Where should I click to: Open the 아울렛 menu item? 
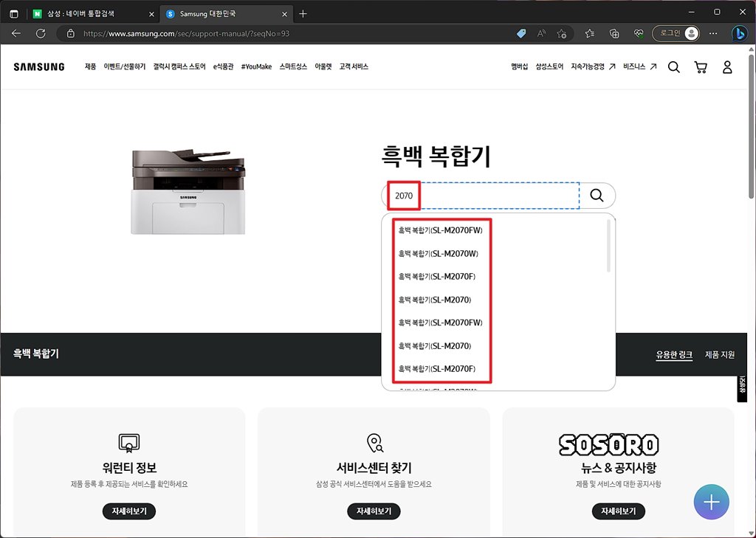(323, 66)
